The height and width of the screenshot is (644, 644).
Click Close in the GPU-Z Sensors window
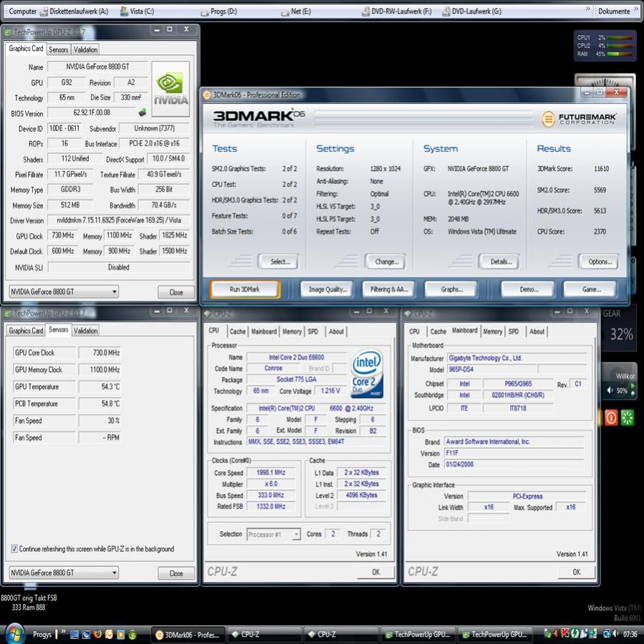click(176, 573)
